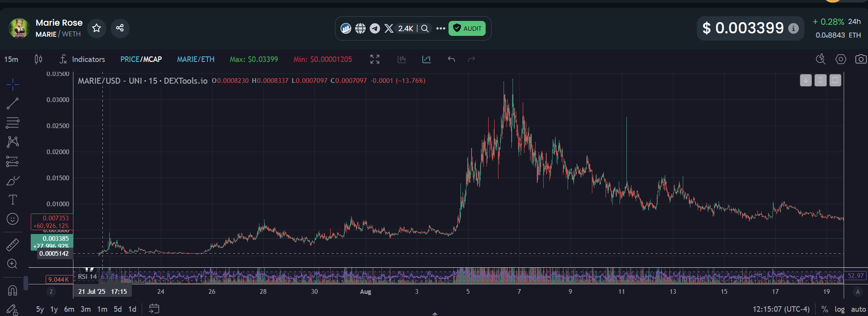This screenshot has height=316, width=868.
Task: Open the timezone menu showing UTC-4
Action: pyautogui.click(x=781, y=309)
